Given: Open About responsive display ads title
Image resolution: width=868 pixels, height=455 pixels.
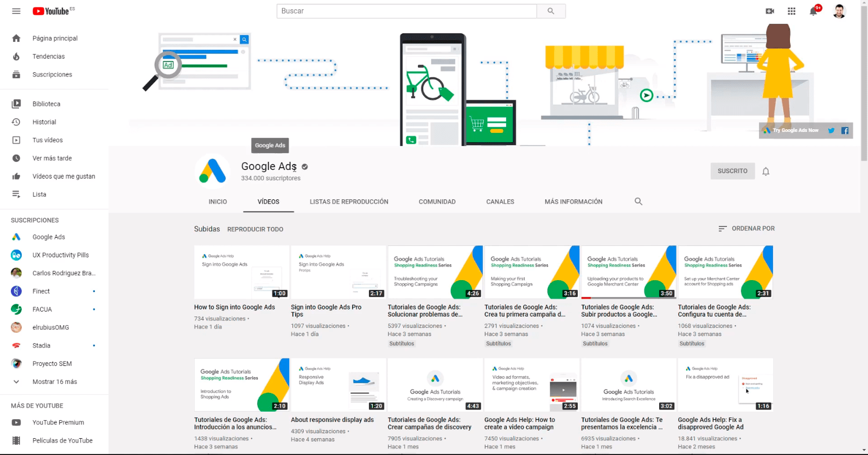Looking at the screenshot, I should click(x=332, y=420).
